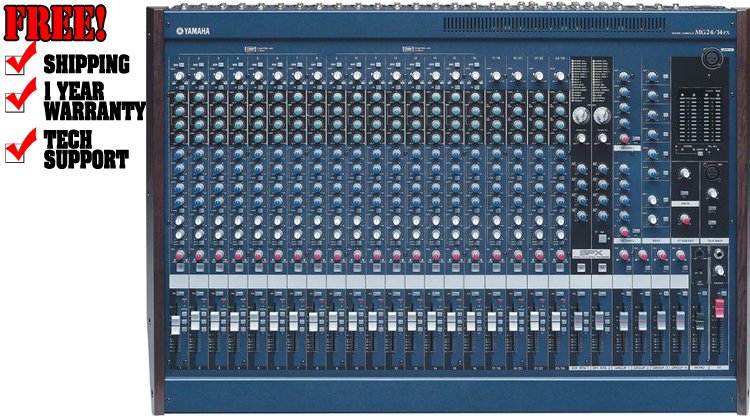Click the ST SUB OUT red knob

pos(685,220)
